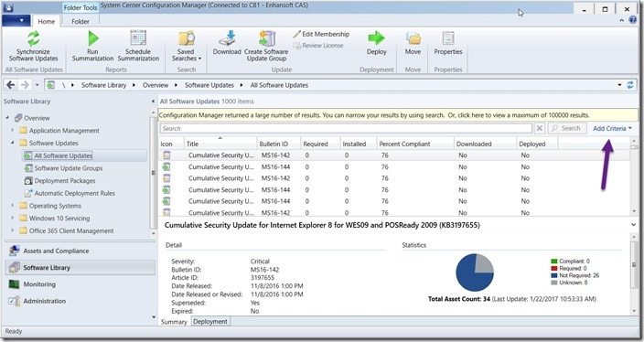Image resolution: width=644 pixels, height=342 pixels.
Task: Open the Monitoring workspace
Action: (80, 284)
